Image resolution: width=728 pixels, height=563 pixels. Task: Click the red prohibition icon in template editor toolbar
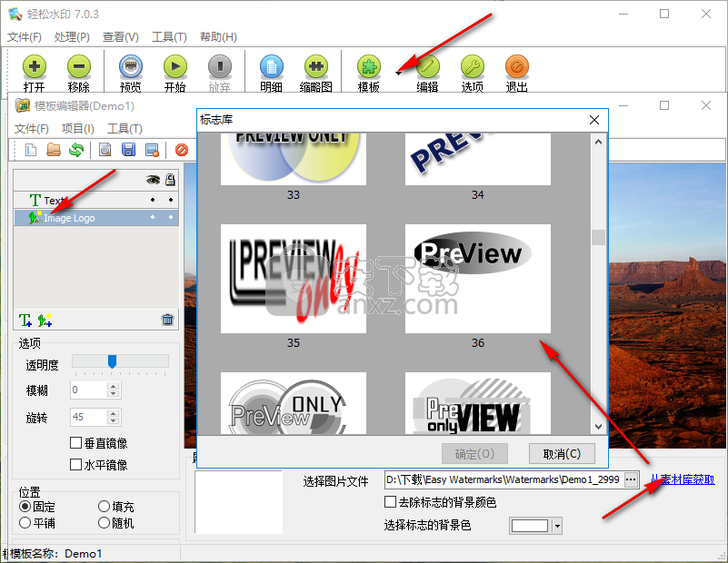point(182,150)
